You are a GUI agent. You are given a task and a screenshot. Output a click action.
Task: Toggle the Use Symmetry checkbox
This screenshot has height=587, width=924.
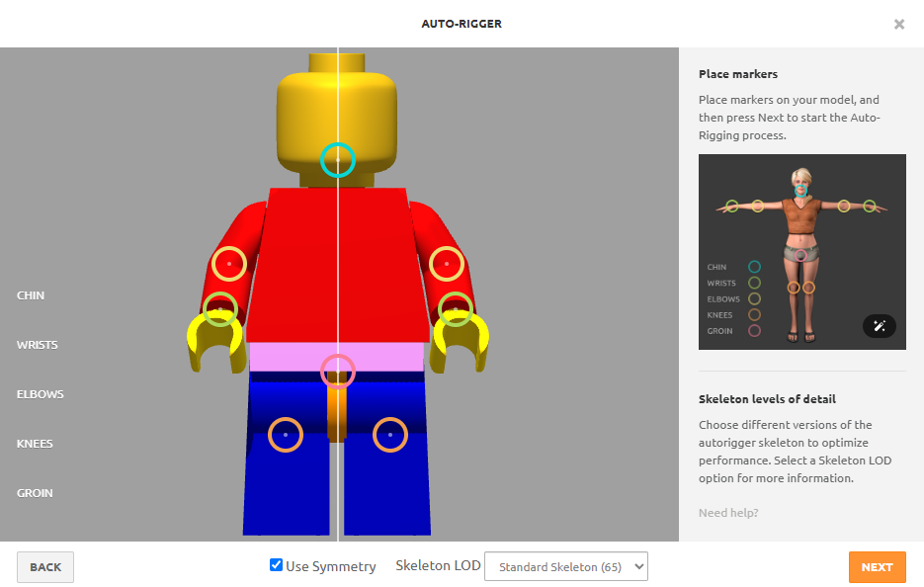276,565
